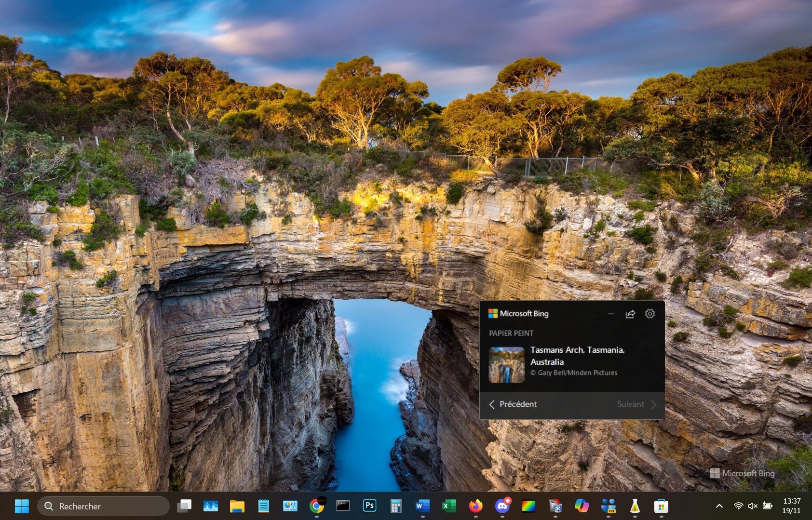Open Microsoft Excel
Screen dimensions: 812x520
tap(449, 506)
